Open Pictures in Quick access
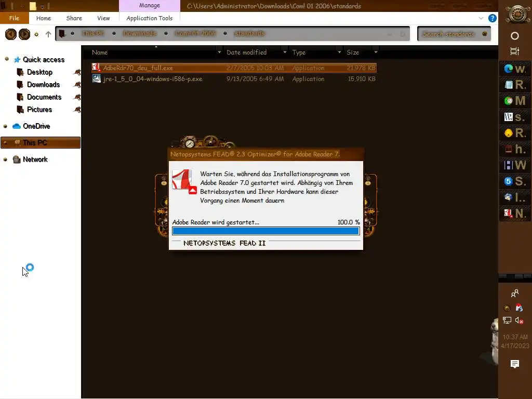532x399 pixels. (39, 110)
